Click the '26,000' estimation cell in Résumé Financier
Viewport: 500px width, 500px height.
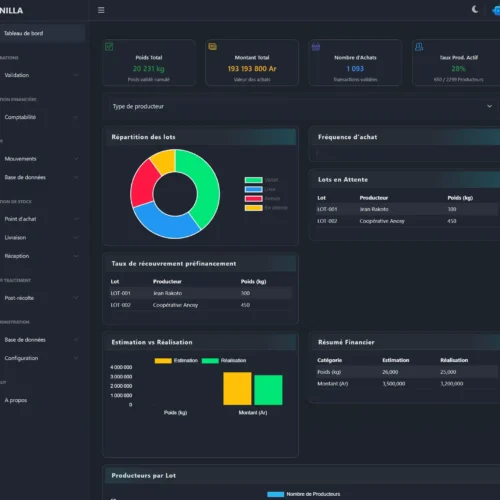click(390, 372)
